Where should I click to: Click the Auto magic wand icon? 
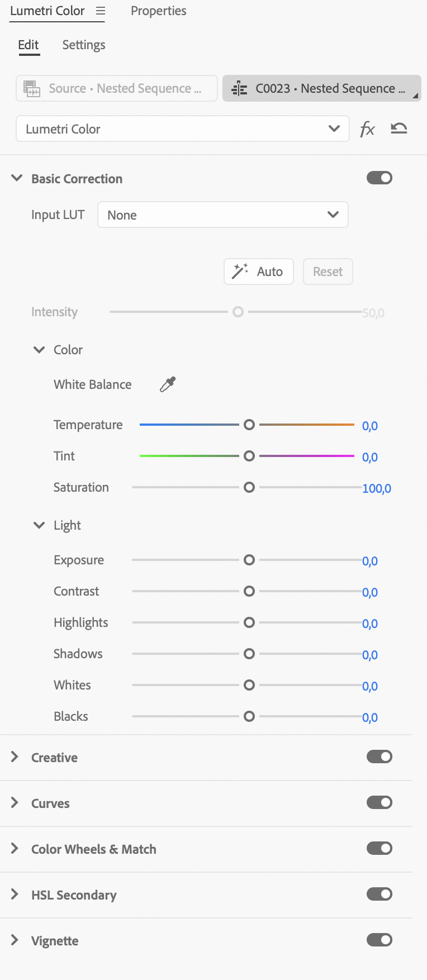click(x=240, y=272)
